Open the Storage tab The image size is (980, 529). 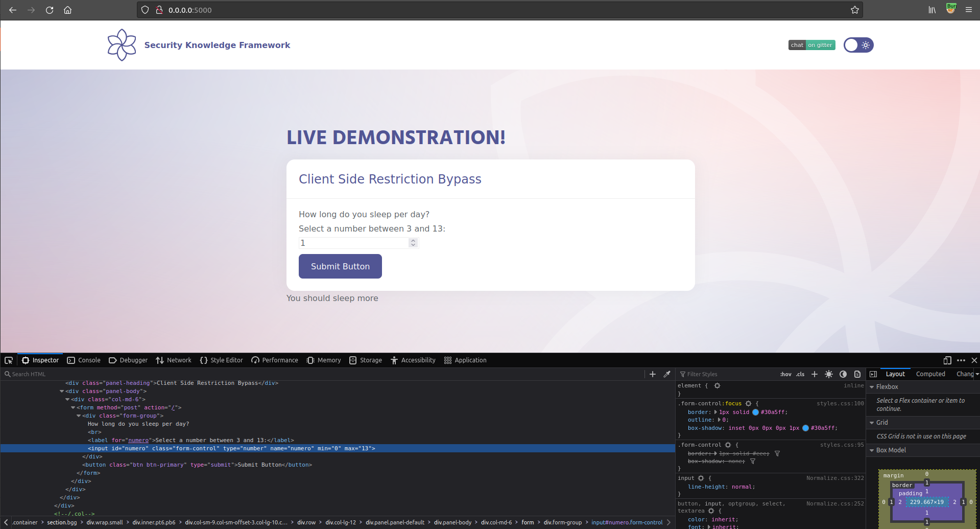tap(366, 360)
